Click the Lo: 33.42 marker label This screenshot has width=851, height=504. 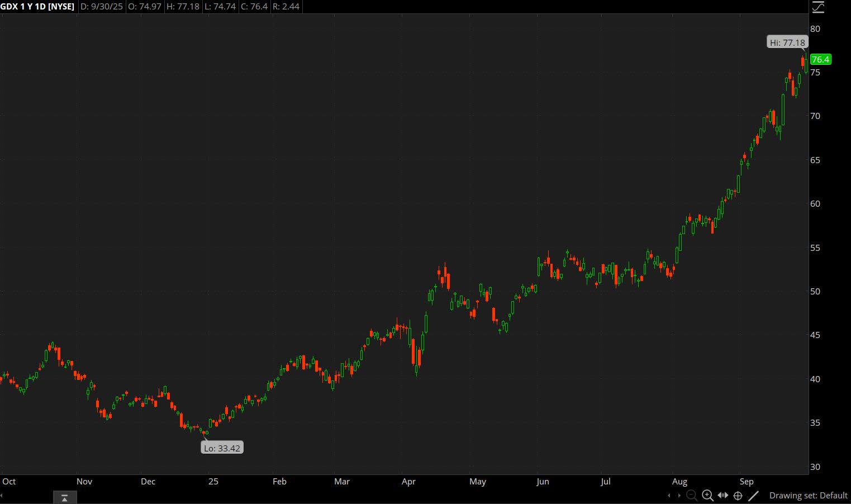pos(222,447)
